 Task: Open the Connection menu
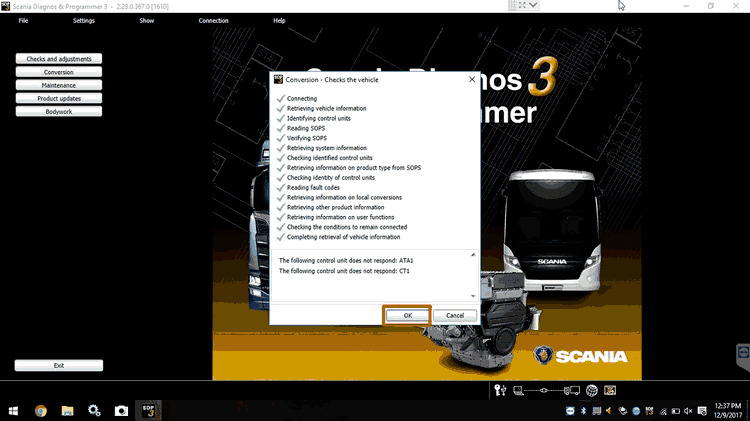point(213,21)
